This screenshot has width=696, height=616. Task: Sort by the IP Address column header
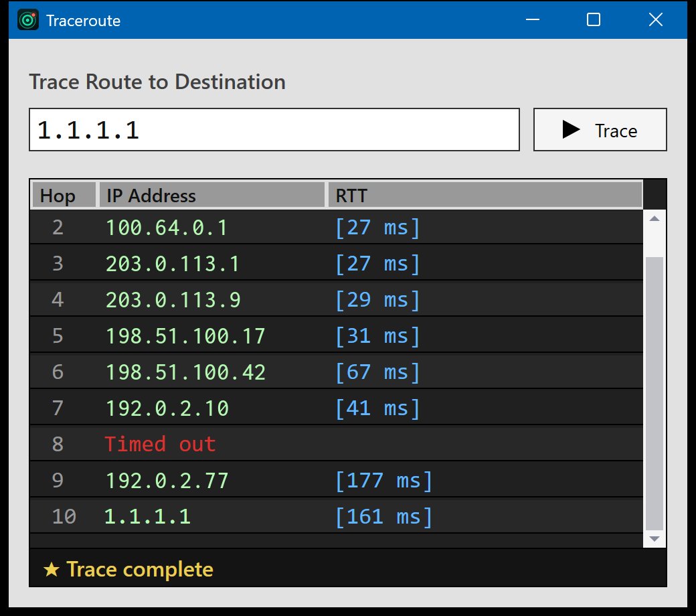pos(211,196)
